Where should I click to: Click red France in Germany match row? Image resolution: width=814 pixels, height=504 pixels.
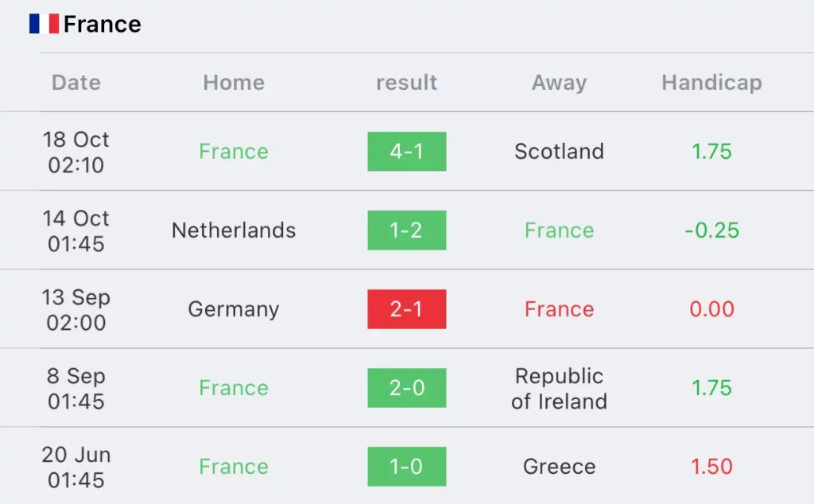(559, 309)
